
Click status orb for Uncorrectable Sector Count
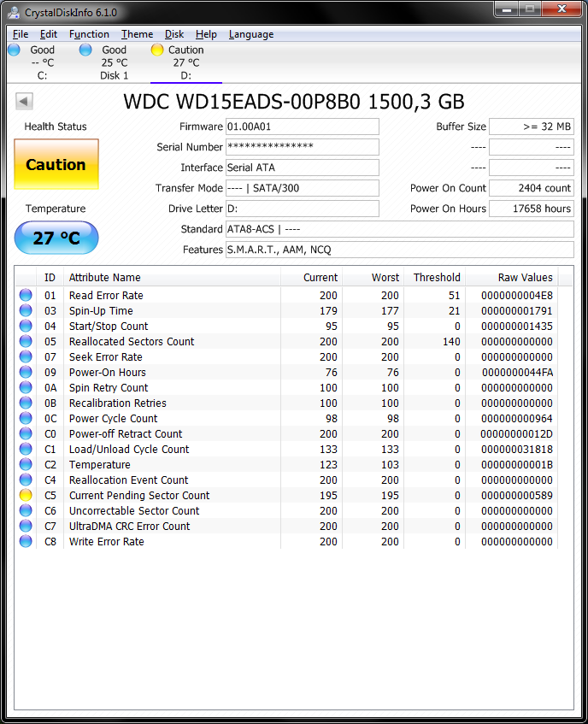pos(26,510)
